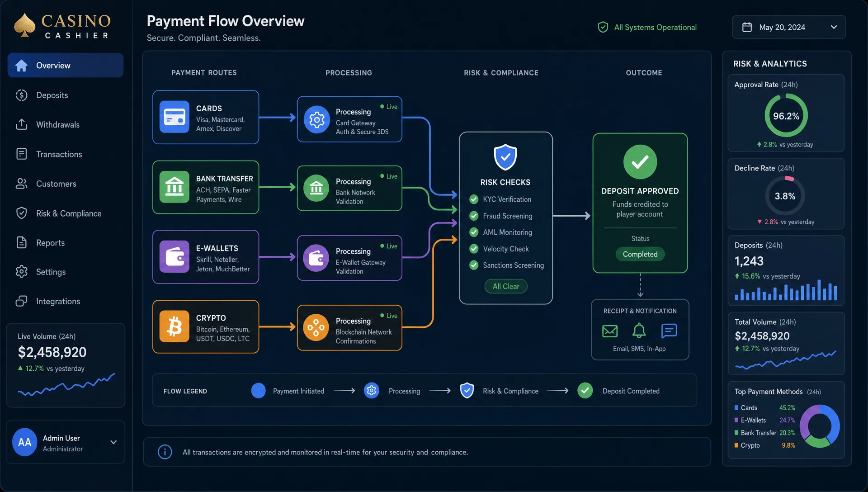This screenshot has height=492, width=868.
Task: Toggle the Fraud Screening check
Action: coord(474,216)
